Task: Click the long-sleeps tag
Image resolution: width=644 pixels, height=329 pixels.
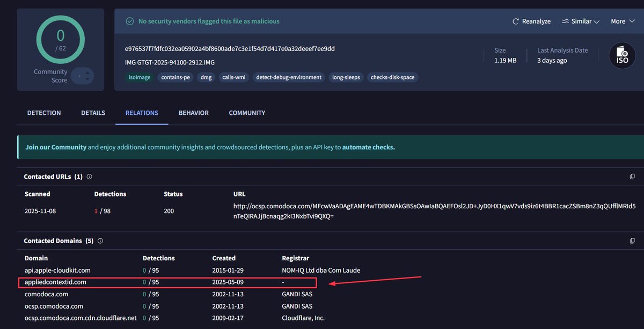Action: point(346,77)
